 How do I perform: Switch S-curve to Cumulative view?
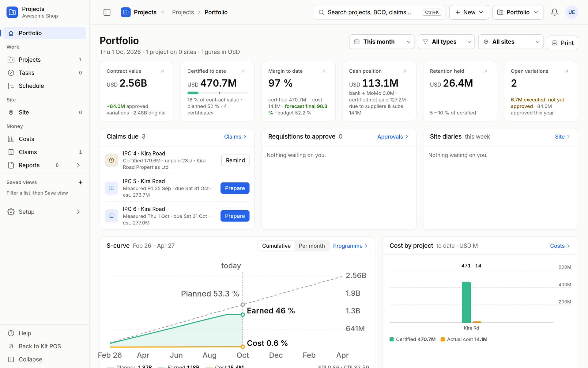point(276,246)
